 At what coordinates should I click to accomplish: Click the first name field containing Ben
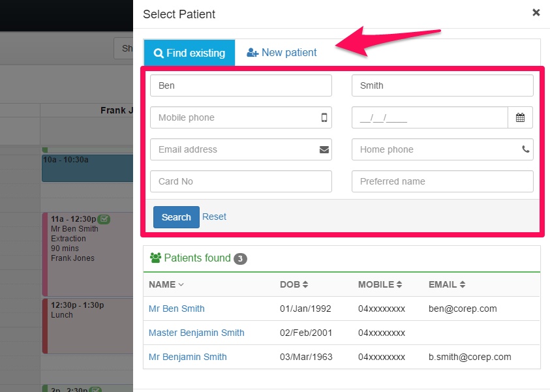(241, 85)
